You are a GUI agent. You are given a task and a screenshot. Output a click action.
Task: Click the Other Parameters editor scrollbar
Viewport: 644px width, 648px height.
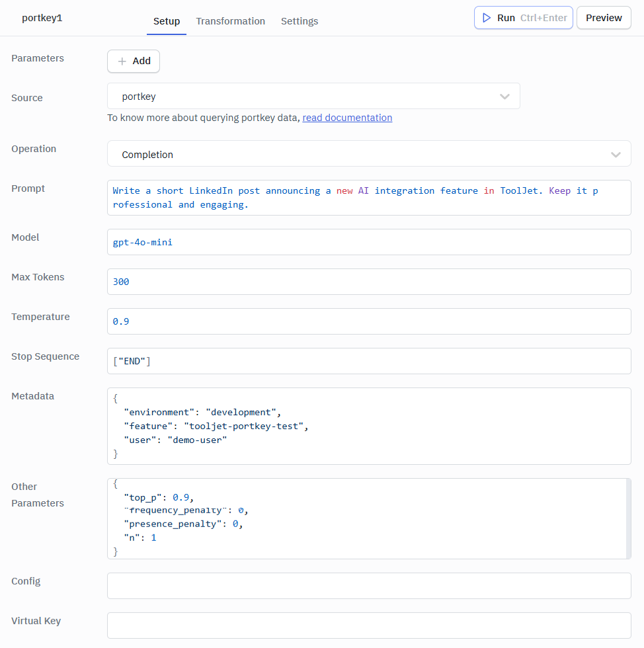pos(629,518)
